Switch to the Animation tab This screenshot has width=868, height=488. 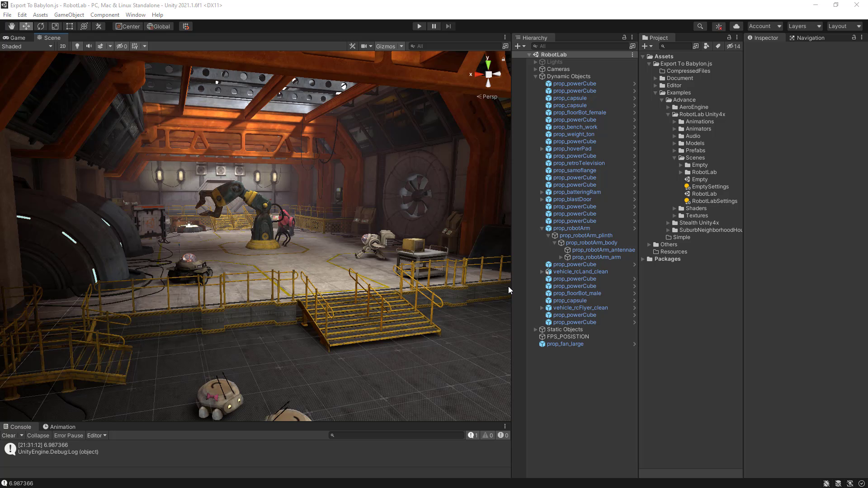pos(59,427)
